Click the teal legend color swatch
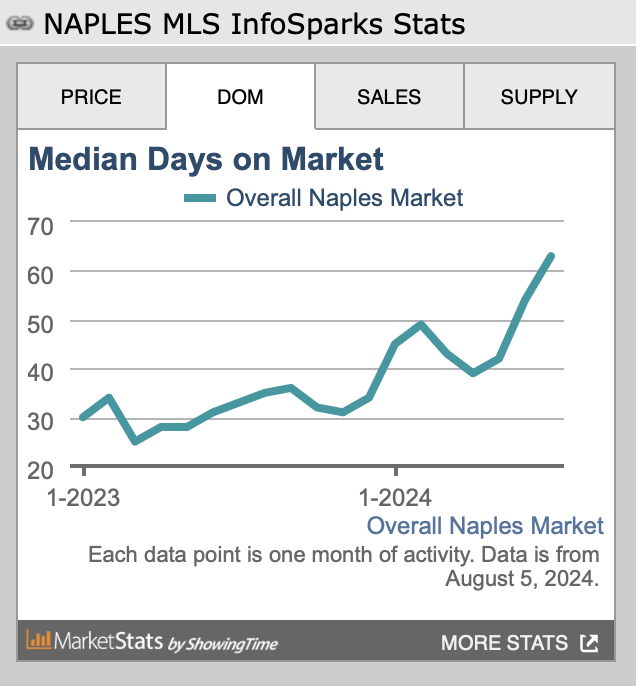Screen dimensions: 636x686 point(200,198)
